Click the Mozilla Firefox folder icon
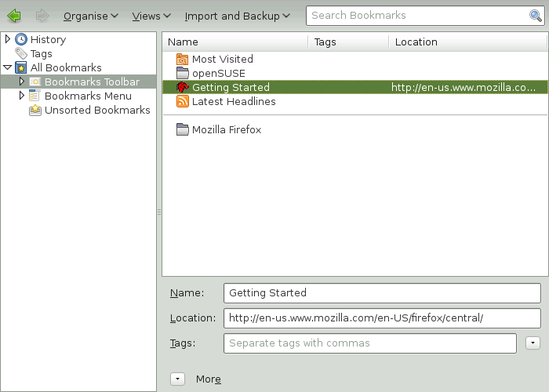549x392 pixels. 183,129
